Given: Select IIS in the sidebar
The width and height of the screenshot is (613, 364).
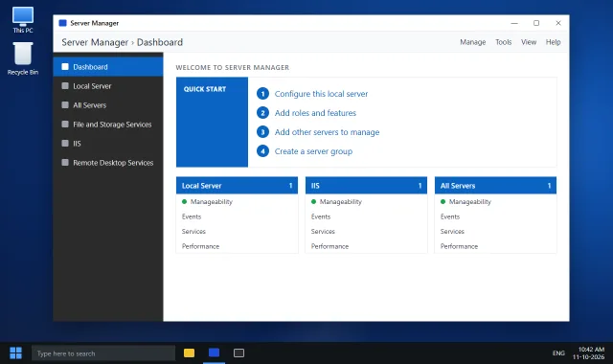Looking at the screenshot, I should (x=108, y=144).
